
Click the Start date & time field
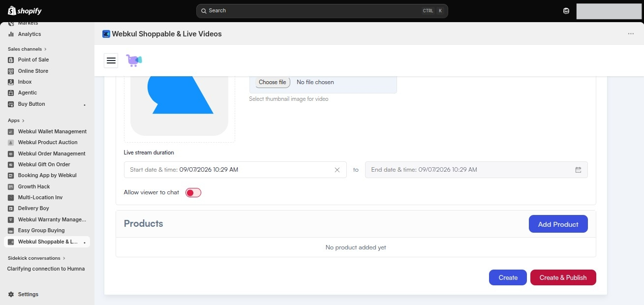[x=235, y=170]
